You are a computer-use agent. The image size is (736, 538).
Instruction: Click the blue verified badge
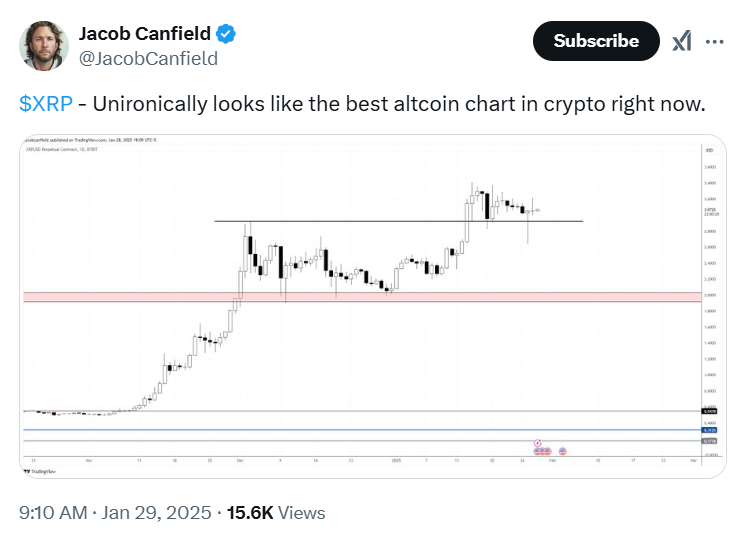[226, 34]
